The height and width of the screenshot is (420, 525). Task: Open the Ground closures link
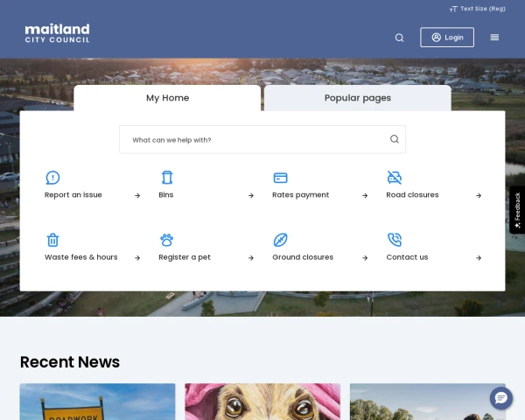pos(303,257)
